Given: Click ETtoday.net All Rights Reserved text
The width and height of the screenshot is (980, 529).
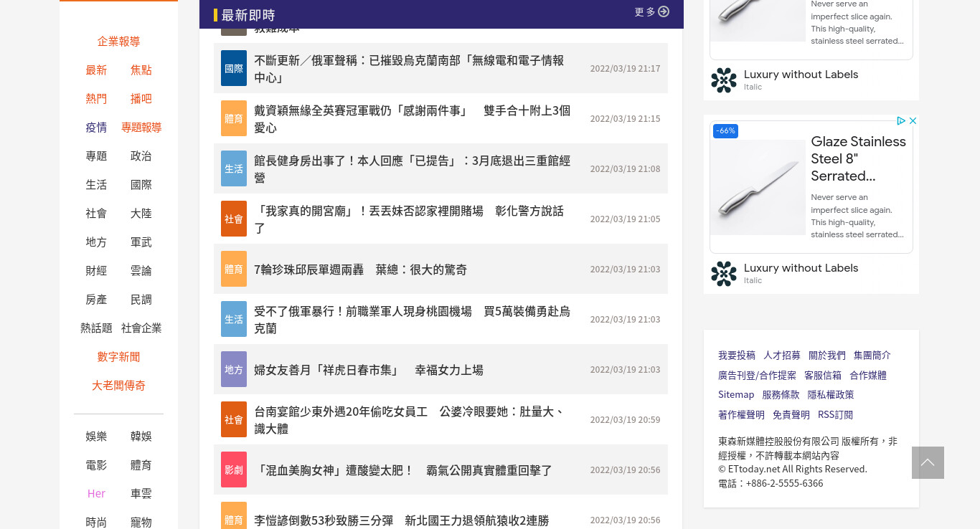Looking at the screenshot, I should tap(793, 470).
